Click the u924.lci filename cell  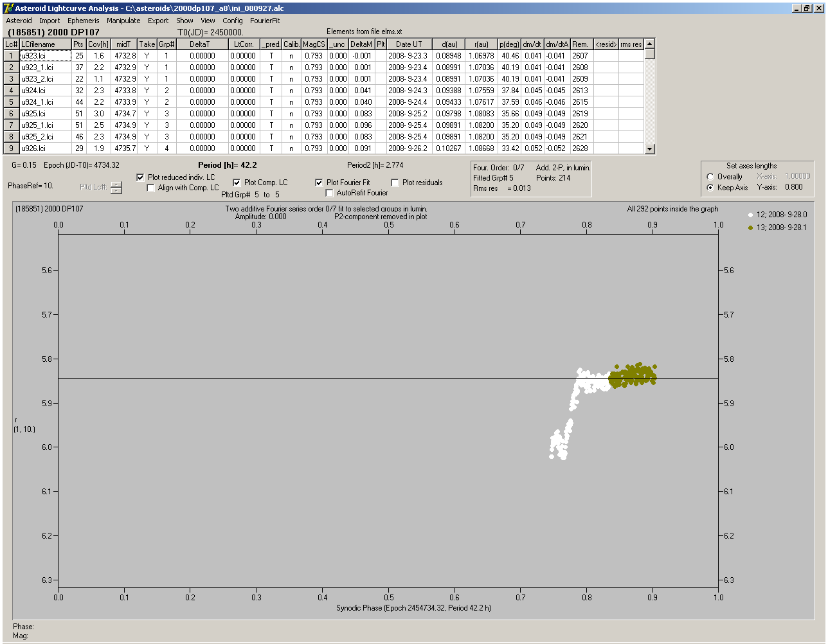click(x=45, y=91)
